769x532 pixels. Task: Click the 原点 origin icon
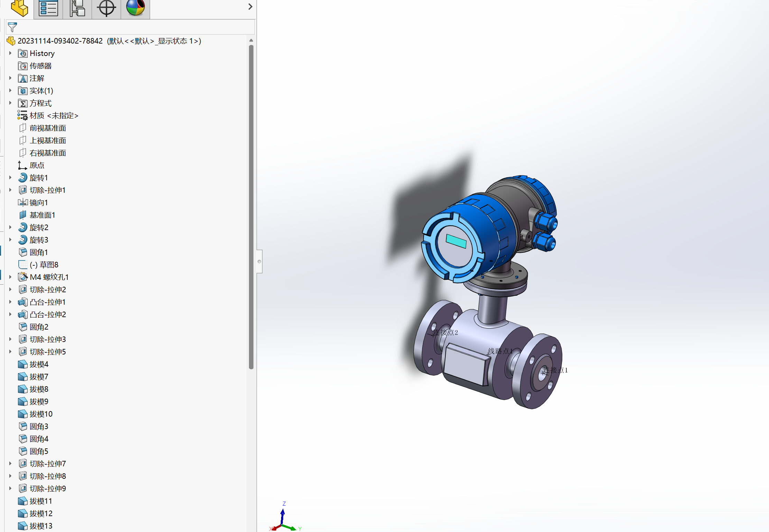coord(23,165)
